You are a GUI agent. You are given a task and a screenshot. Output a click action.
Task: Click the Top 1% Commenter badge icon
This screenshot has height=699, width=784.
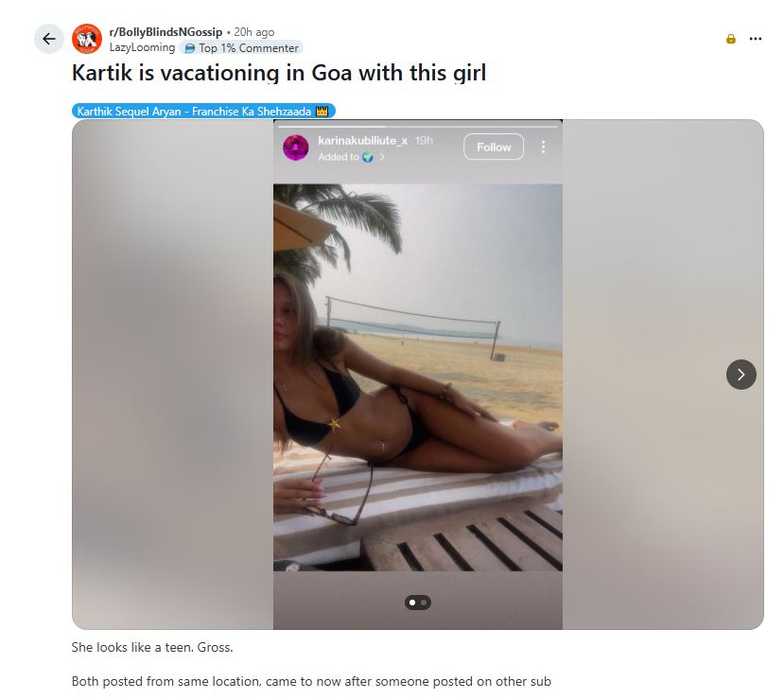click(189, 48)
